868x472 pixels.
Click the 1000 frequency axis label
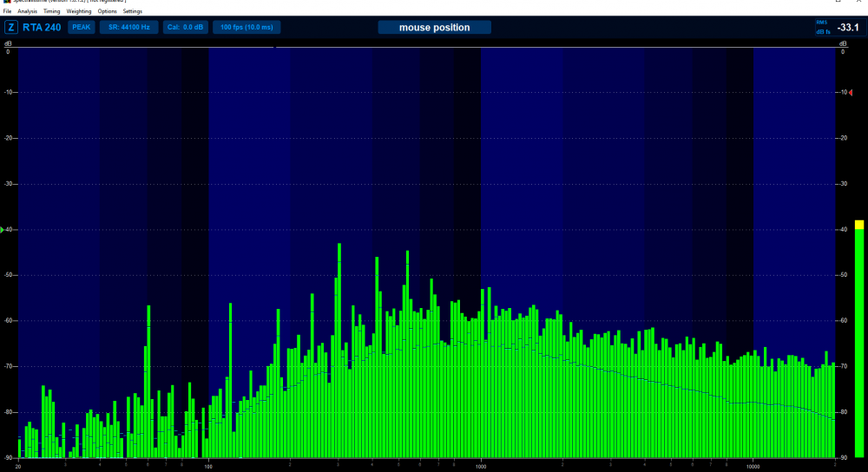(481, 467)
